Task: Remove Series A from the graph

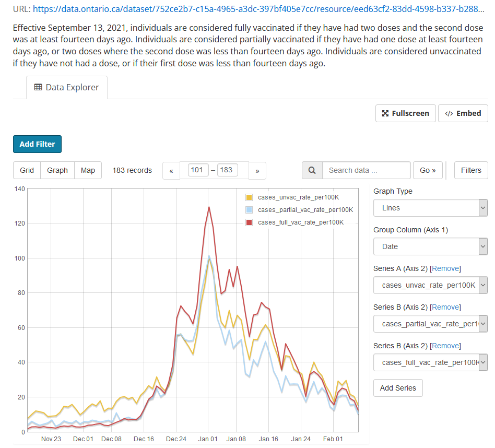Action: [445, 268]
